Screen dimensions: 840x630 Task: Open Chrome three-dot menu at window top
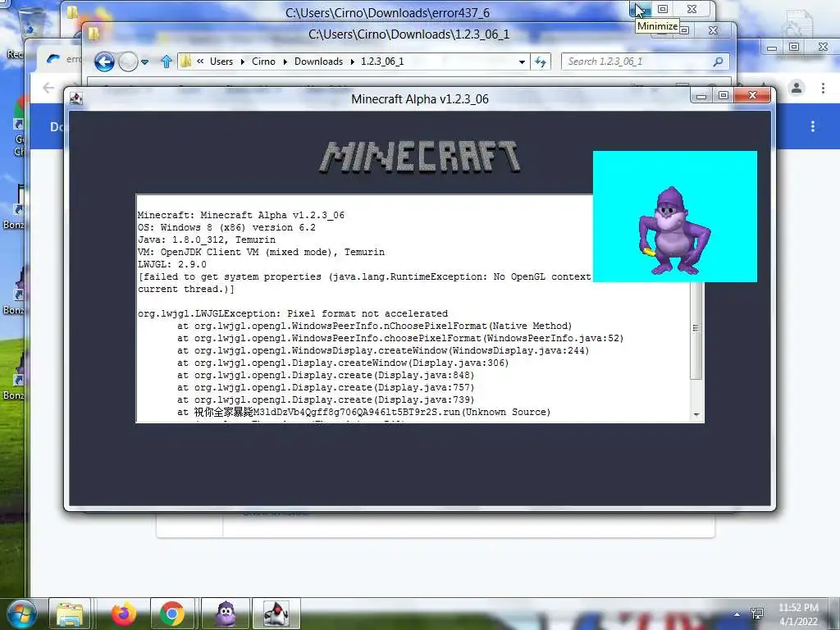tap(824, 88)
